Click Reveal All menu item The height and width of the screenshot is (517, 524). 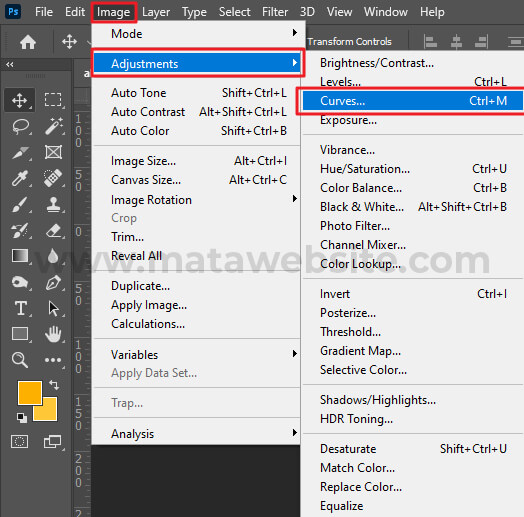pos(197,256)
